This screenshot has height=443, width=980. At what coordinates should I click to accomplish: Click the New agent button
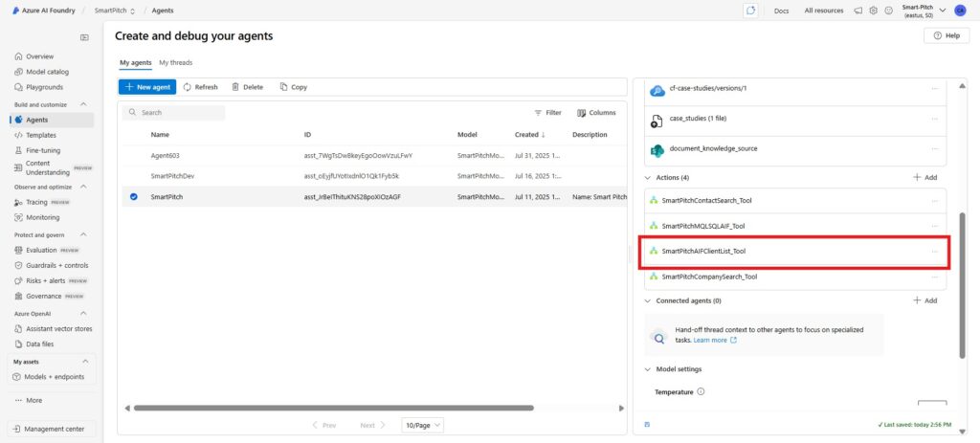[x=146, y=87]
